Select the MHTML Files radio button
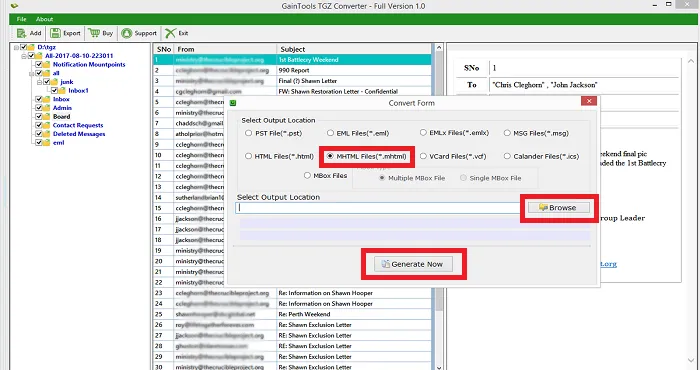The height and width of the screenshot is (370, 700). [x=330, y=156]
